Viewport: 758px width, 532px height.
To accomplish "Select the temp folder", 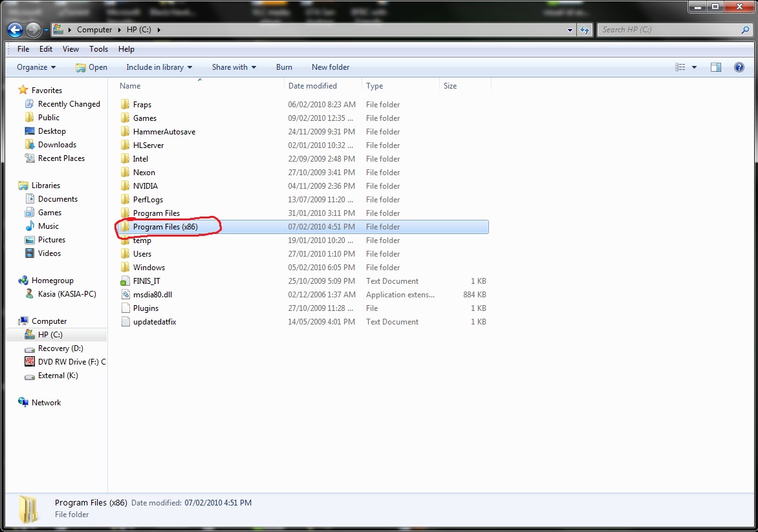I will (303, 240).
